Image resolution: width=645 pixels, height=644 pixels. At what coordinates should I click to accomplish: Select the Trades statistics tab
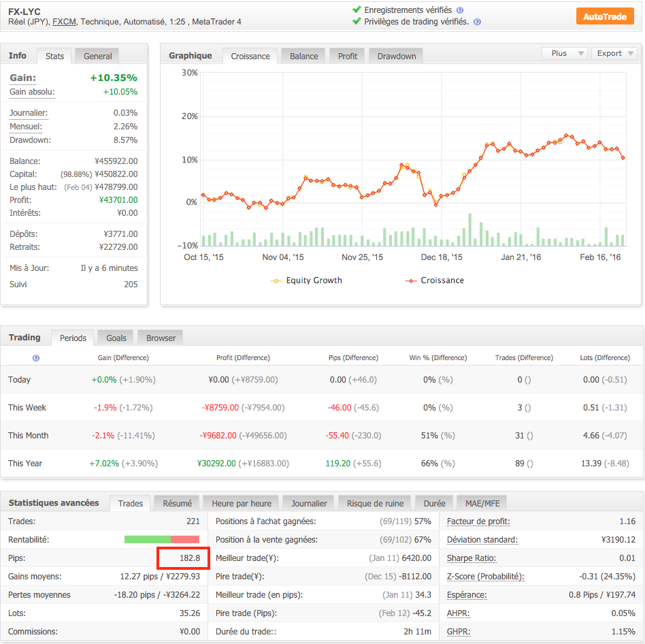pos(131,503)
